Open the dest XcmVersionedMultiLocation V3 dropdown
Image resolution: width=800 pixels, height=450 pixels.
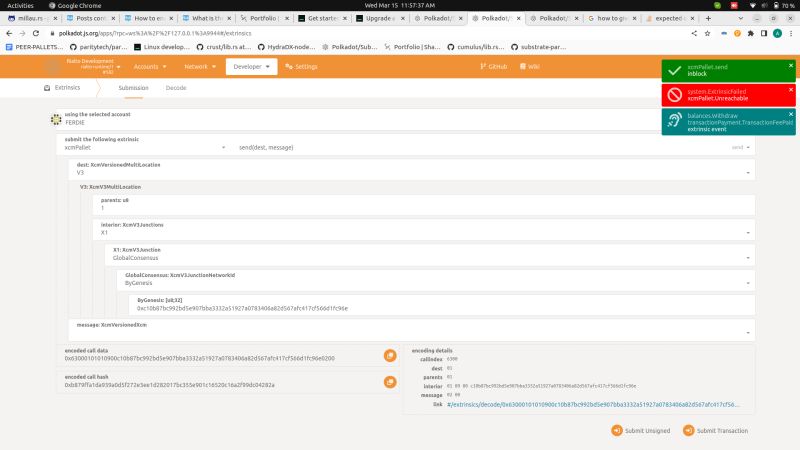click(x=411, y=169)
